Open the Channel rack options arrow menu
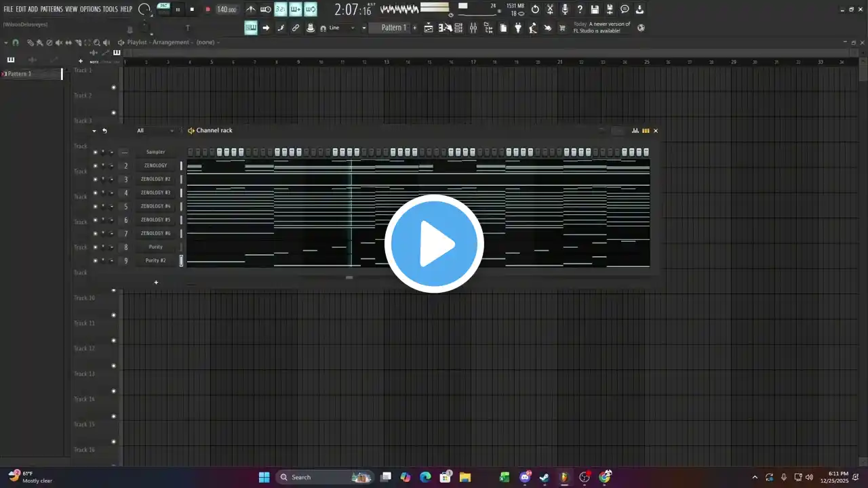 click(94, 131)
